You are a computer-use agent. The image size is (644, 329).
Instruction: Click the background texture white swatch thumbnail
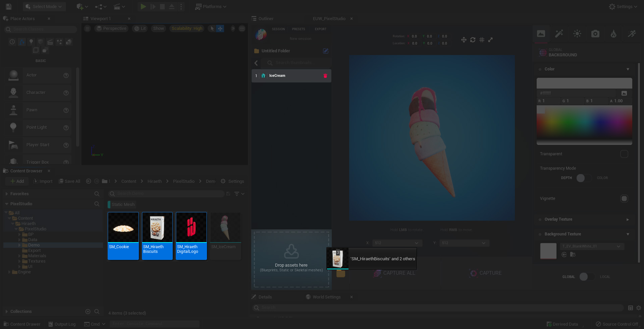tap(548, 251)
